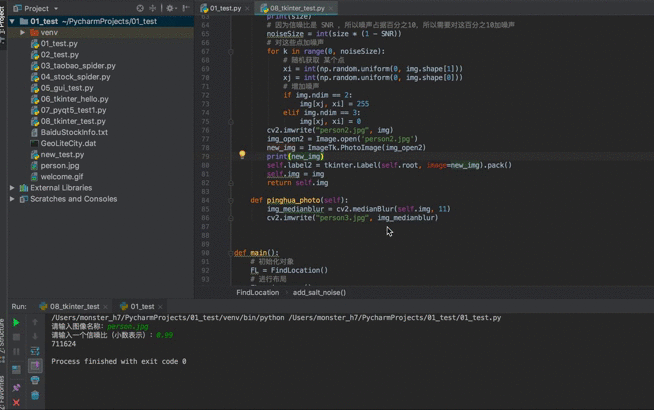654x410 pixels.
Task: Fold the pinghua_photo method at line 84
Action: pos(230,201)
